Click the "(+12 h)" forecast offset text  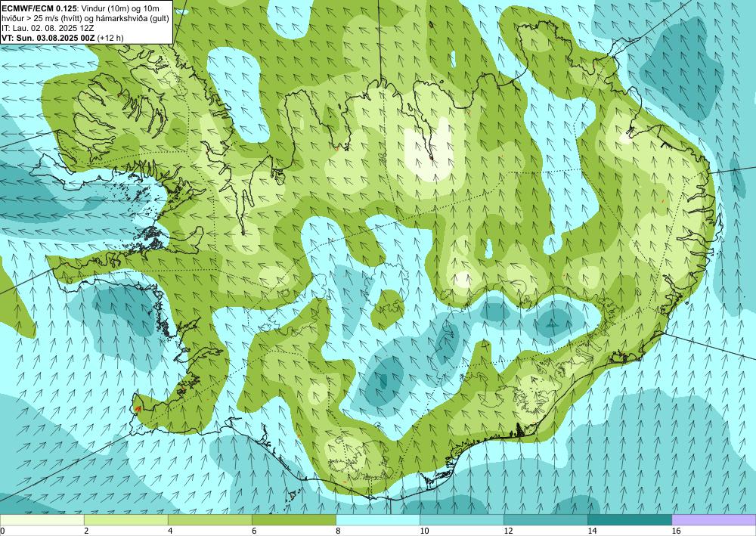point(110,38)
